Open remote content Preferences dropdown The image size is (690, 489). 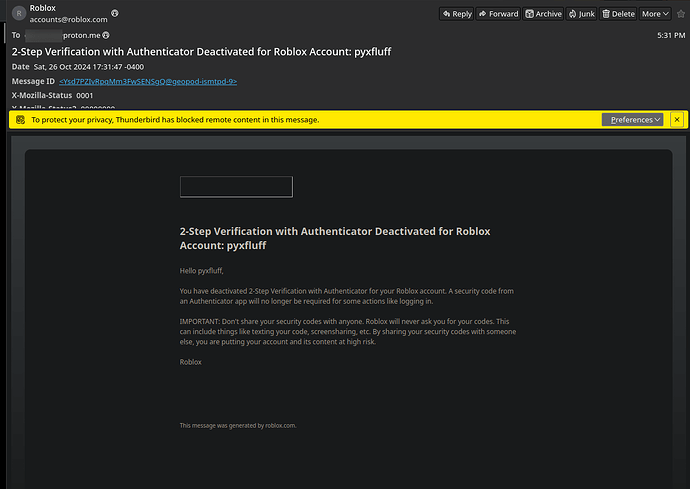(632, 120)
